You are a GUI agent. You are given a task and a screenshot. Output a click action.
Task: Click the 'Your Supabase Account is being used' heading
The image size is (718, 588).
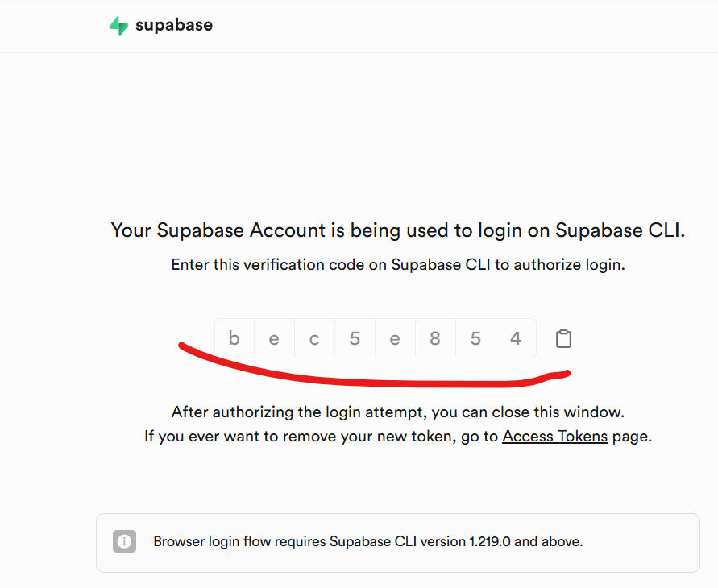(397, 230)
